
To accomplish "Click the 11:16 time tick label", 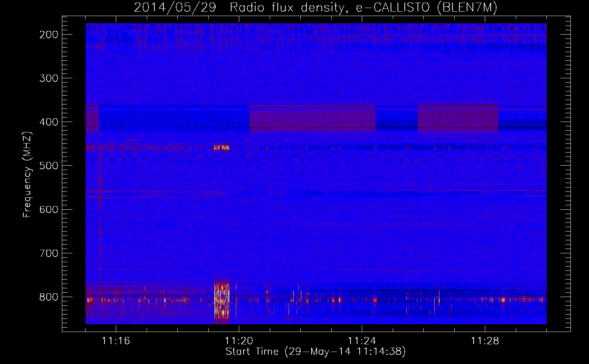I will tap(116, 341).
